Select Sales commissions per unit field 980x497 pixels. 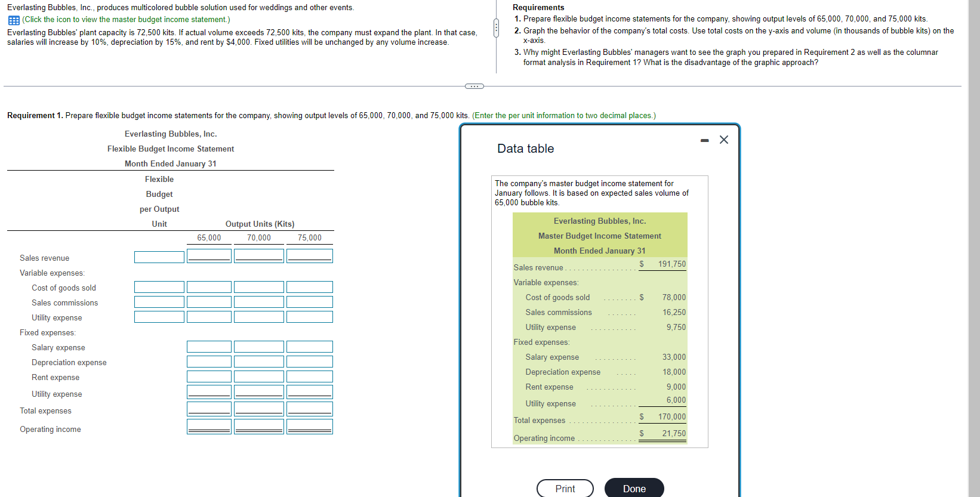click(x=159, y=302)
